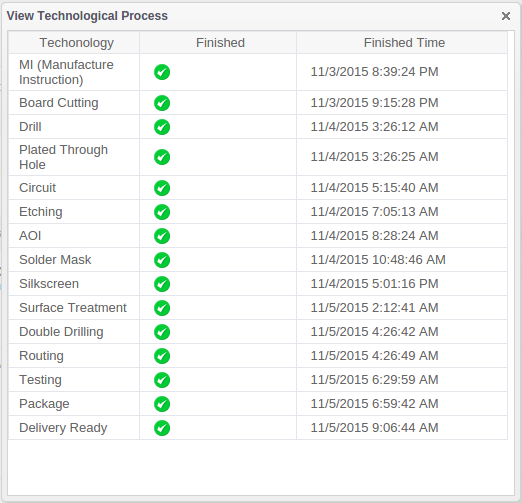
Task: Click the Delivery Ready checkmark icon
Action: tap(162, 428)
